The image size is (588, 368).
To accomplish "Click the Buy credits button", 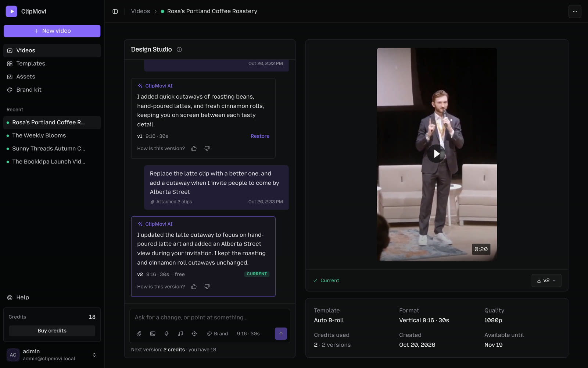I will point(52,331).
